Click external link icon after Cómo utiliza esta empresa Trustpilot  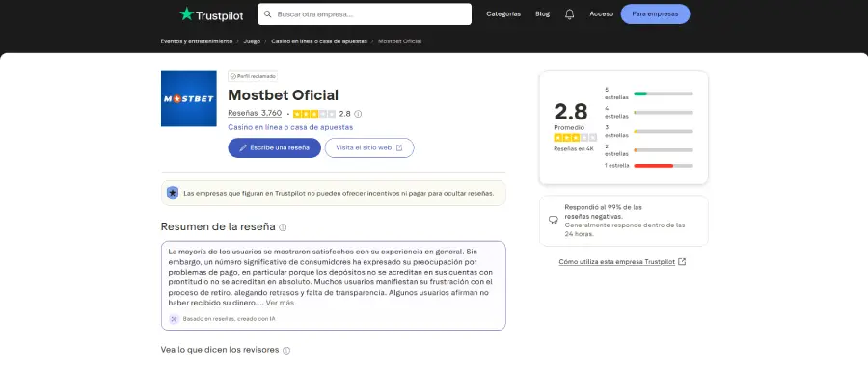point(682,261)
